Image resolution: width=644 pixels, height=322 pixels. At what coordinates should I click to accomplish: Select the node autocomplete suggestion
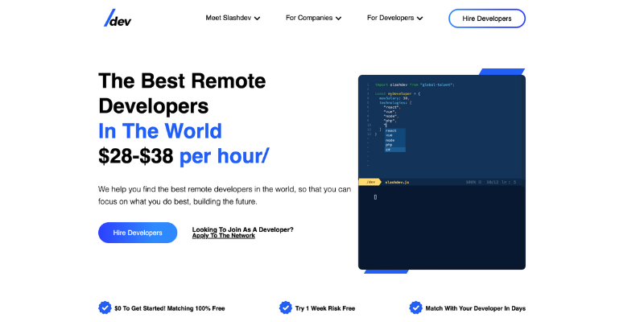pos(395,140)
